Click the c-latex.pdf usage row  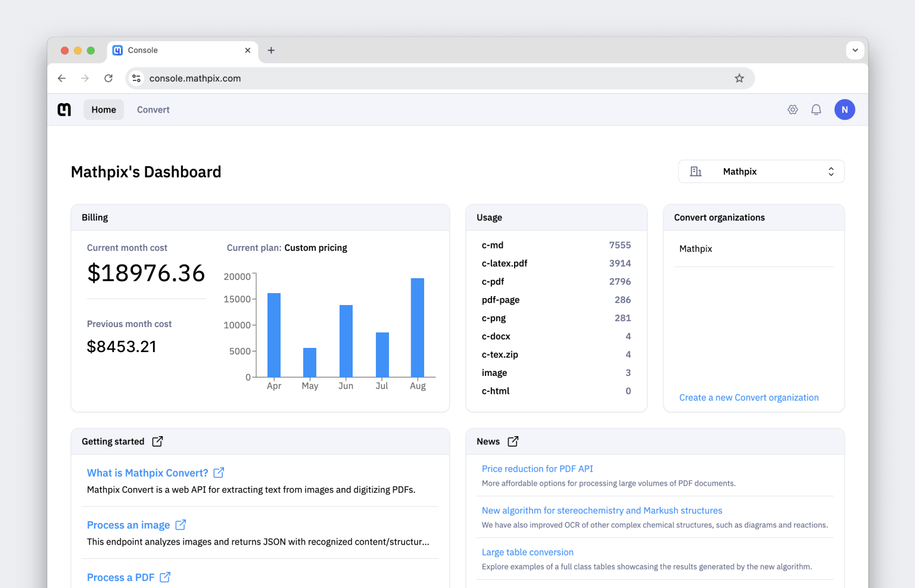[556, 263]
